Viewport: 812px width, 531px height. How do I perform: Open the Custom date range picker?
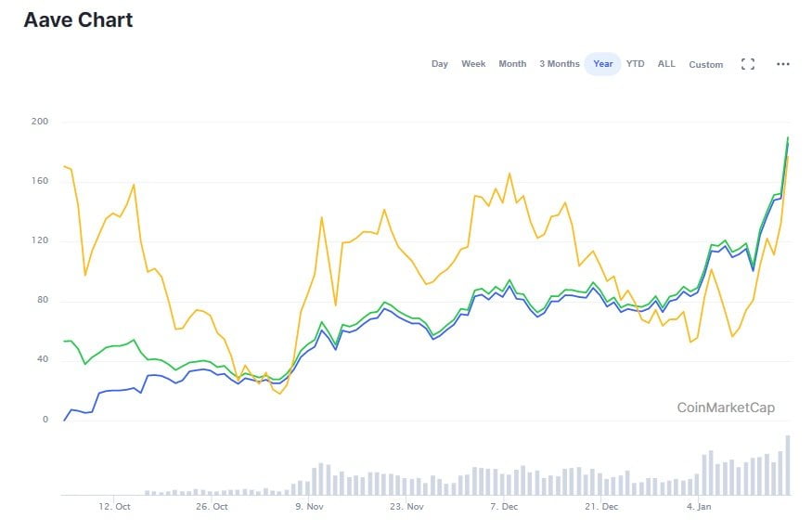705,65
